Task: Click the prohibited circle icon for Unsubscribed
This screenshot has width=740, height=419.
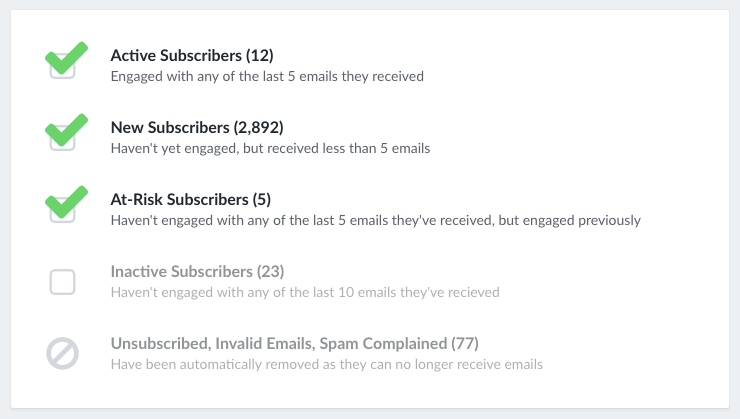Action: [62, 353]
